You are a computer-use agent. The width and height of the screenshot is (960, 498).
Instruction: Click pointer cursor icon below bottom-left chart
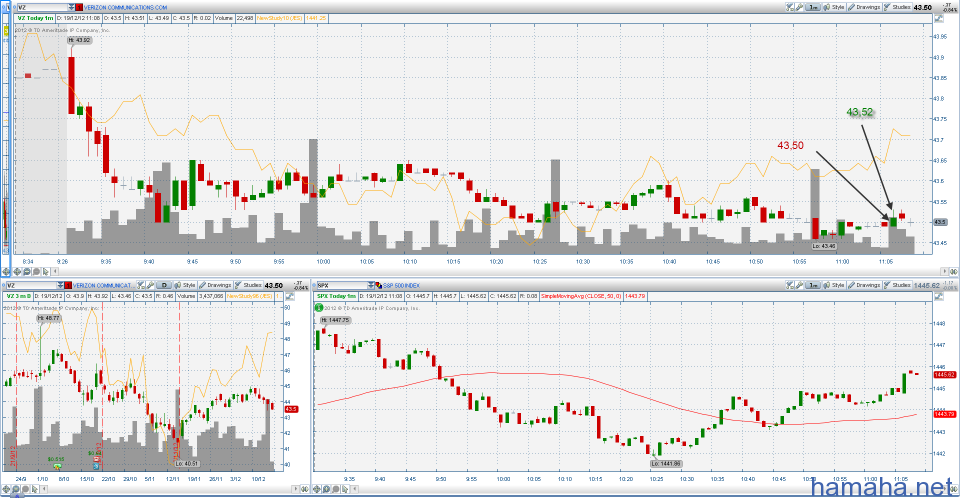[x=35, y=489]
